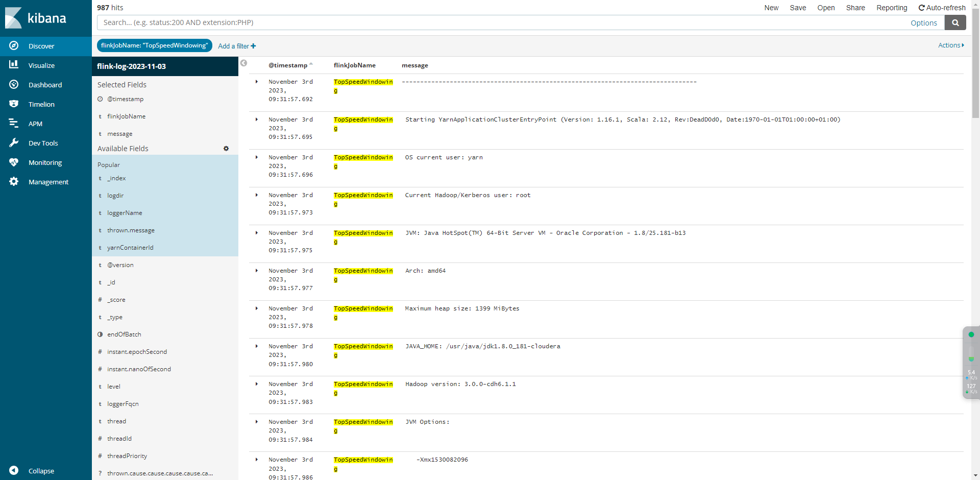Click the Open menu item

point(826,8)
